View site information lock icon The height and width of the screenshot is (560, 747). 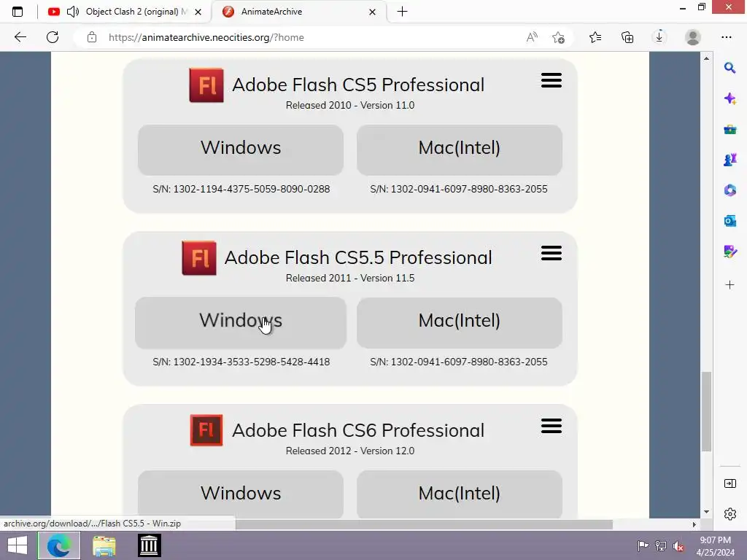pos(92,37)
